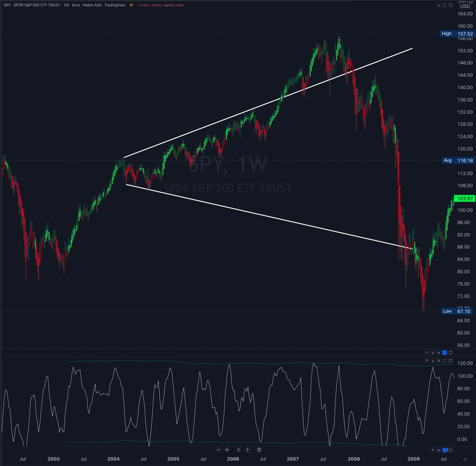The image size is (476, 466).
Task: Click the 2007 label on time axis
Action: point(293,459)
